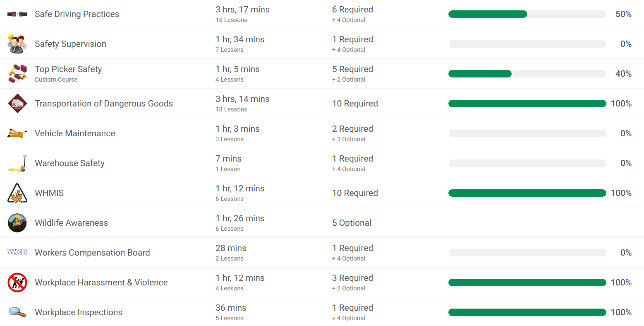Click the Top Picker Safety containers icon

point(17,74)
